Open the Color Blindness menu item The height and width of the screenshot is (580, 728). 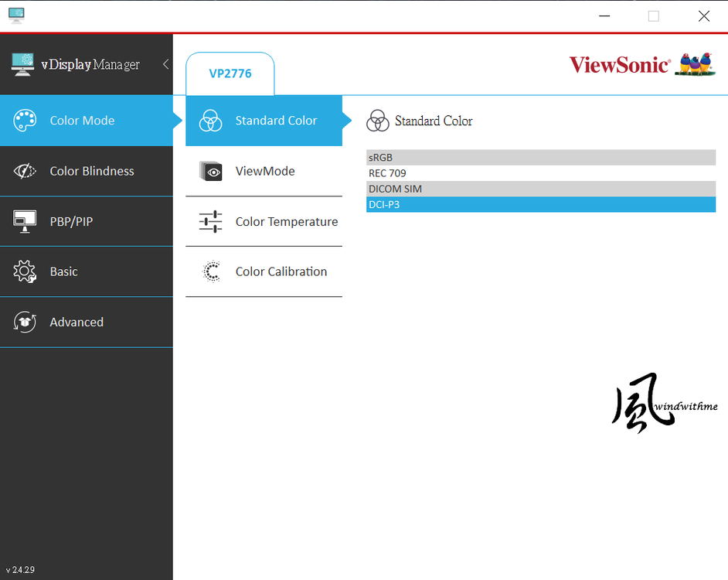pyautogui.click(x=91, y=171)
